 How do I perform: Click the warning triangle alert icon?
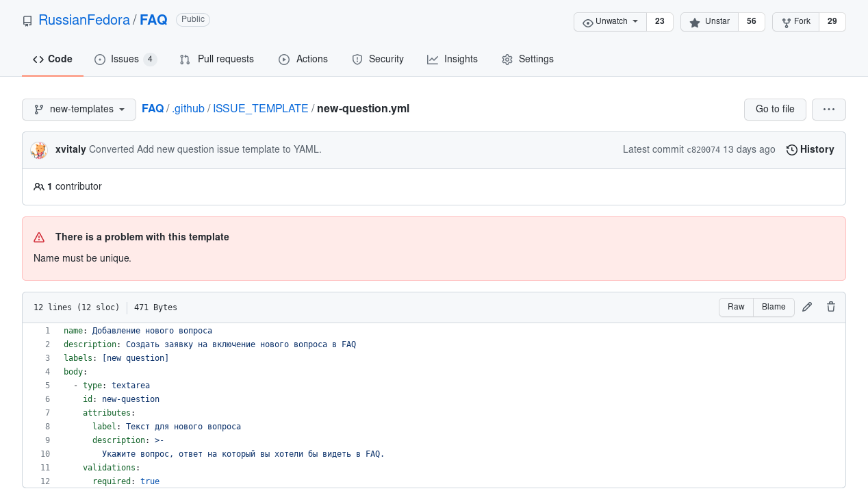(39, 238)
